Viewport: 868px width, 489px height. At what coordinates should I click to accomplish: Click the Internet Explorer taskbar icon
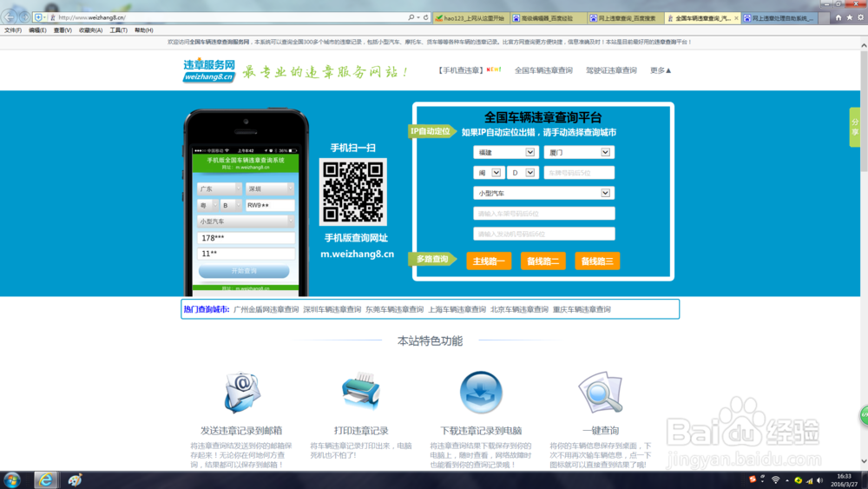coord(45,480)
